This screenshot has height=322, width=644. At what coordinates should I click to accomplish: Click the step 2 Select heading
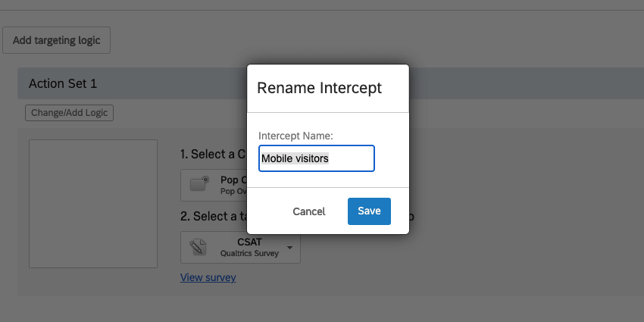pyautogui.click(x=214, y=216)
